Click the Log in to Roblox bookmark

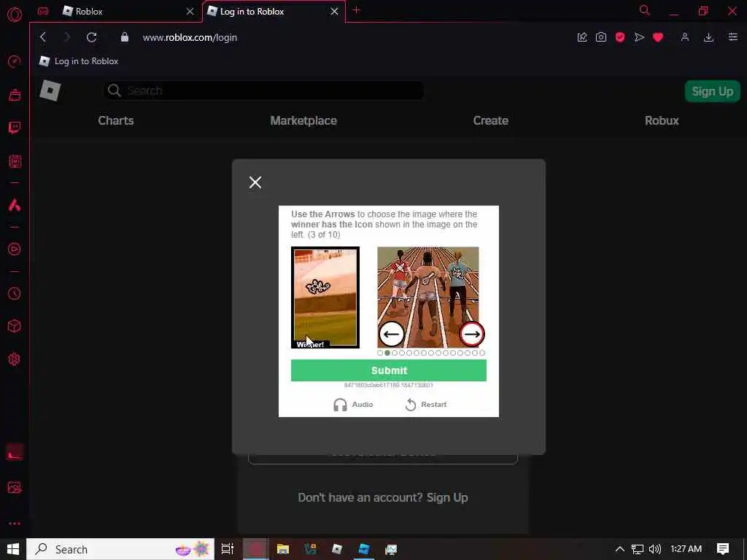(79, 61)
